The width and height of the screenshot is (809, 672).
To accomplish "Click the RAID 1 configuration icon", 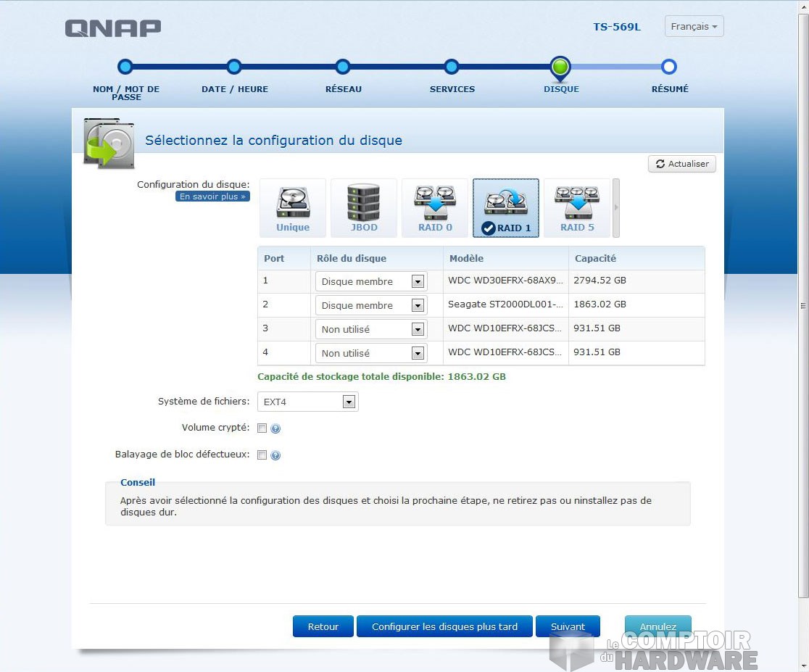I will (505, 207).
